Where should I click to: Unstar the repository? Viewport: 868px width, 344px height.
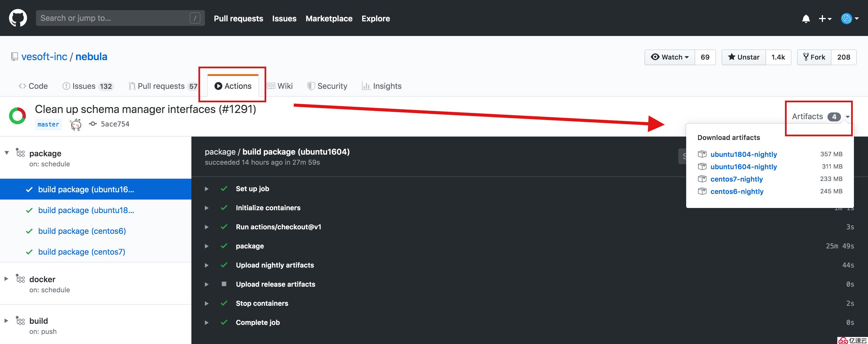744,57
